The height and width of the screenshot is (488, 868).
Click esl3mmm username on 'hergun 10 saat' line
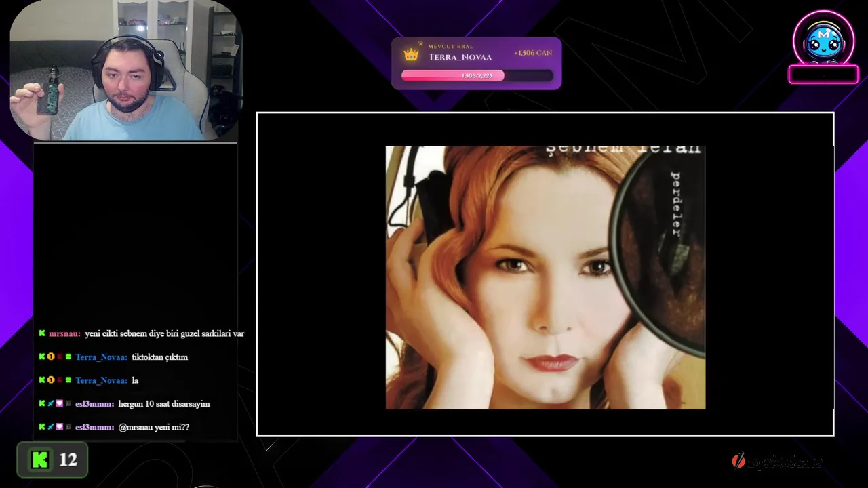pyautogui.click(x=94, y=404)
